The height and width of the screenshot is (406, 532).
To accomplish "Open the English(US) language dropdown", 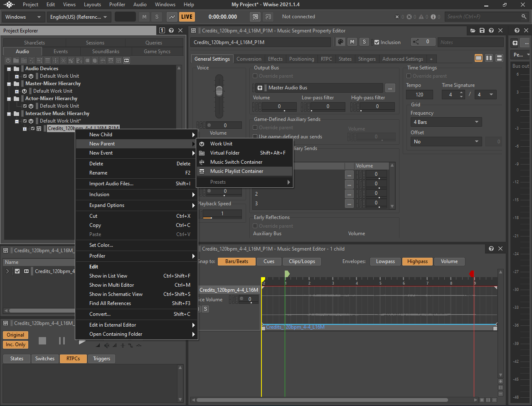I will click(x=78, y=17).
